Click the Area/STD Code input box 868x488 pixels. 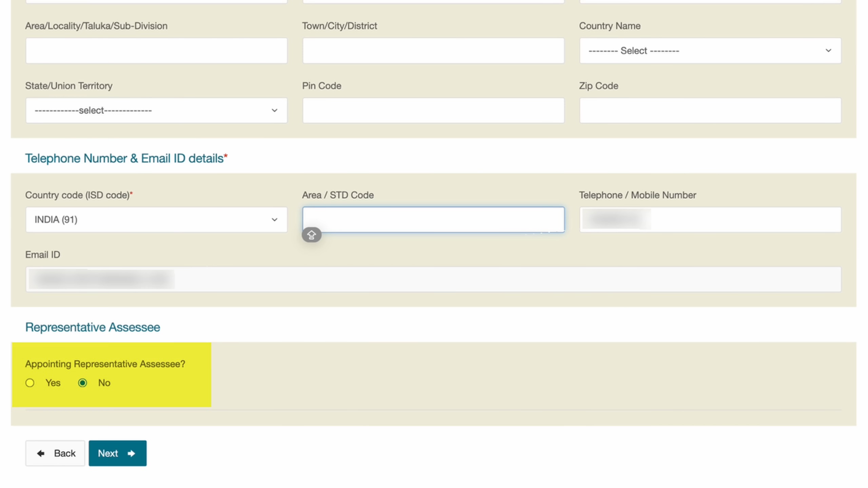433,220
